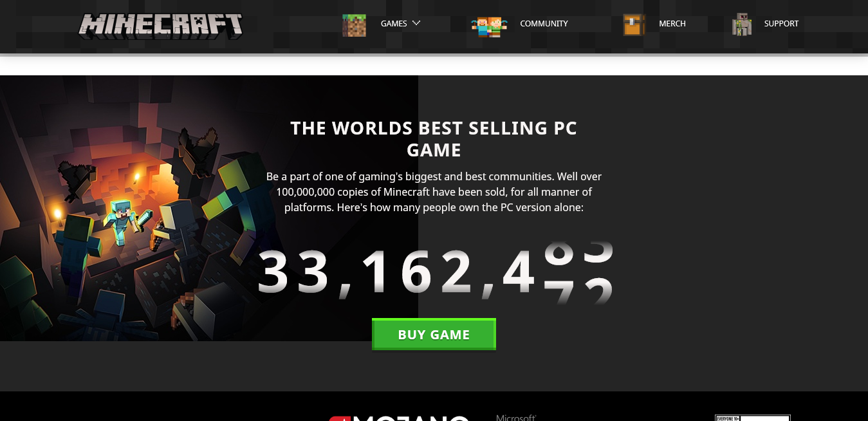868x421 pixels.
Task: Click the ESRB Everyone 10+ rating badge
Action: 752,418
